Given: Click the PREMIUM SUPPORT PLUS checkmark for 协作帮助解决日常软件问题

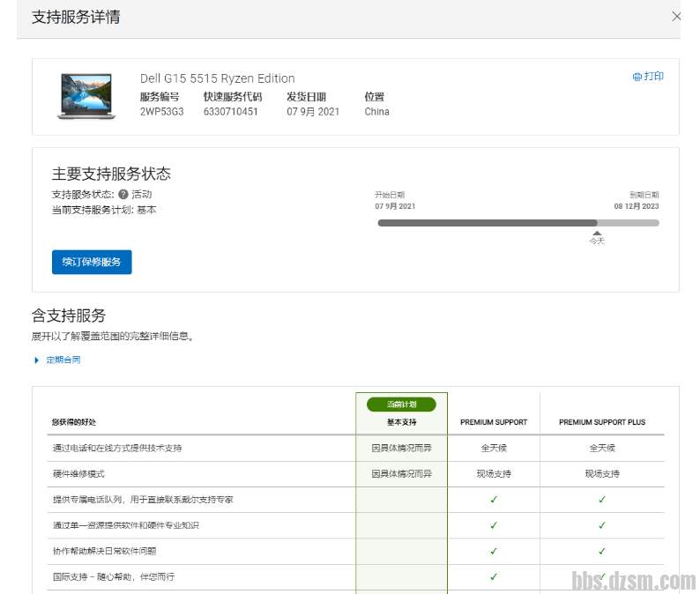Looking at the screenshot, I should (602, 551).
